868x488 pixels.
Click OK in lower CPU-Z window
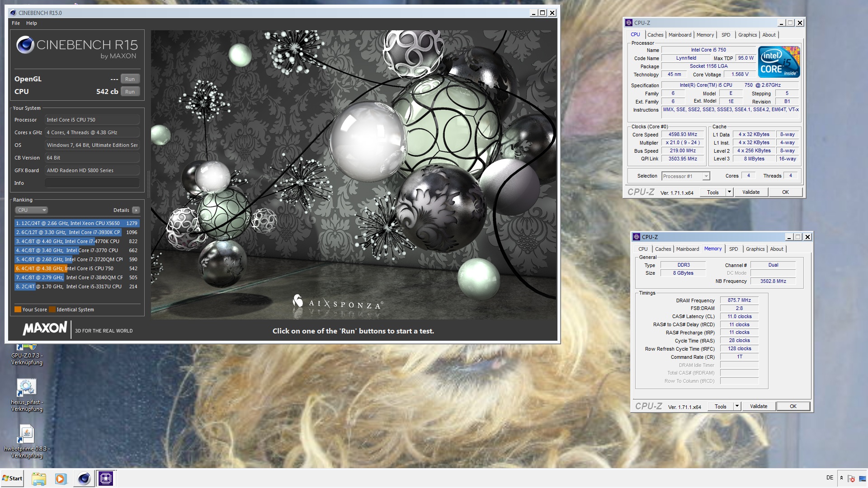pos(793,406)
